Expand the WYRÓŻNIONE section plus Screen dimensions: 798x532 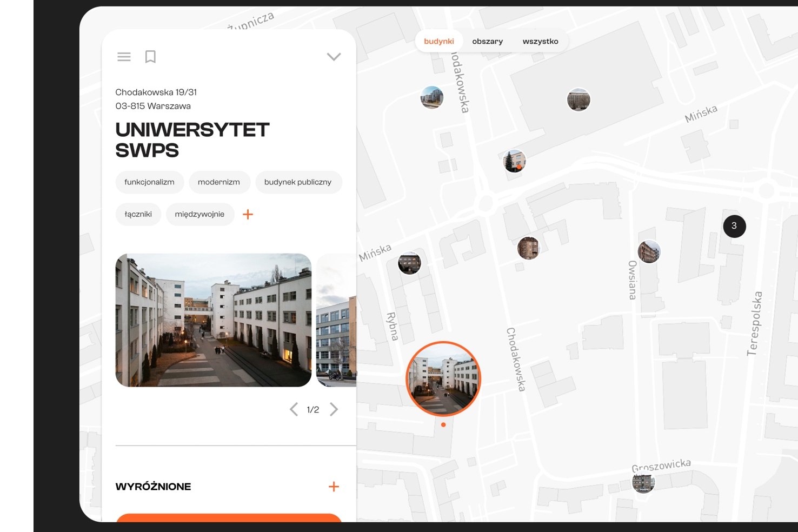(x=334, y=487)
